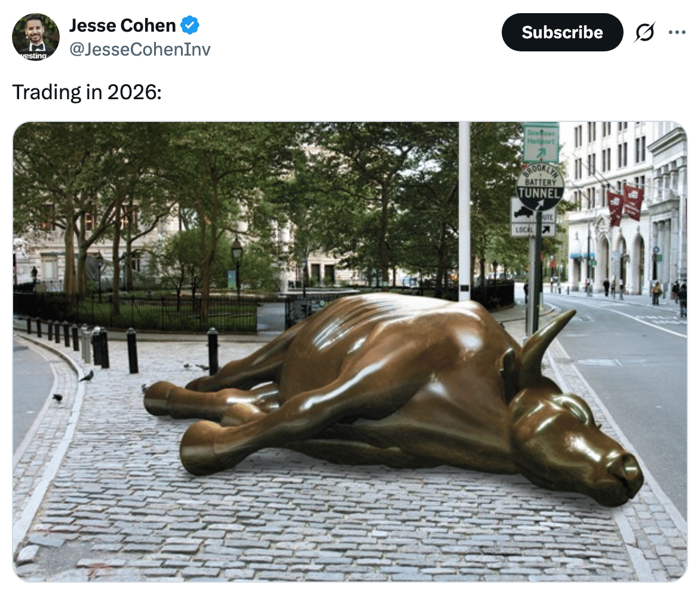This screenshot has width=700, height=594.
Task: Click the green Downtown Heliport sign
Action: tap(541, 143)
